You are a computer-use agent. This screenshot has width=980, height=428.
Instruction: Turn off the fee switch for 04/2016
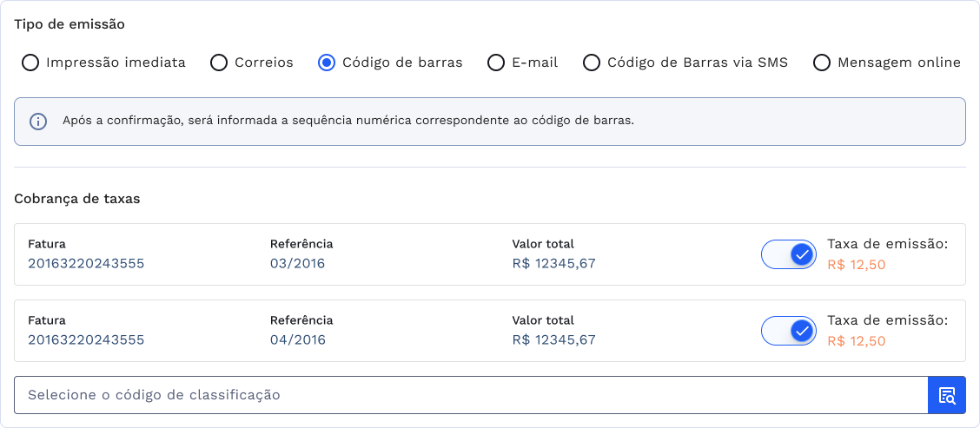pyautogui.click(x=789, y=331)
